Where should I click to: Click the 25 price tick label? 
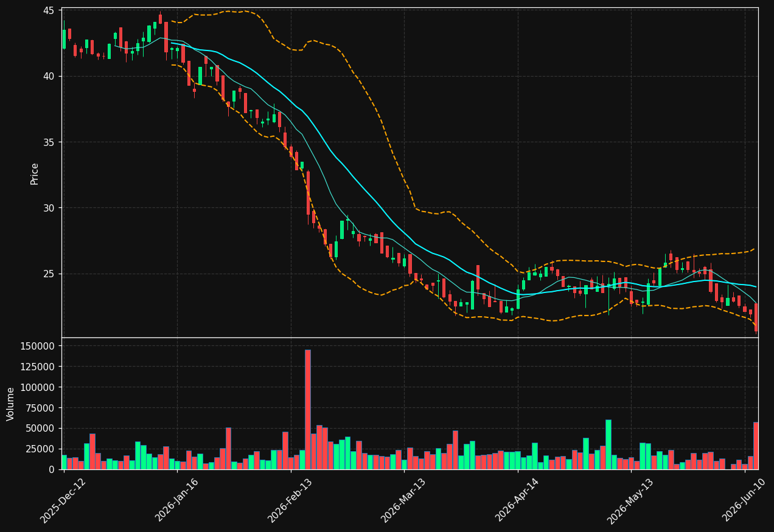pos(50,274)
